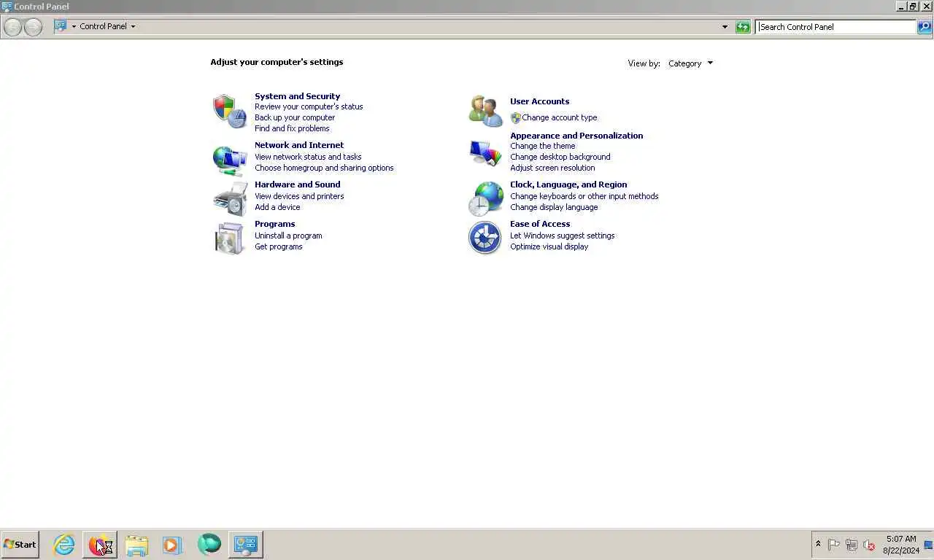Open the System and Security link

pos(297,96)
